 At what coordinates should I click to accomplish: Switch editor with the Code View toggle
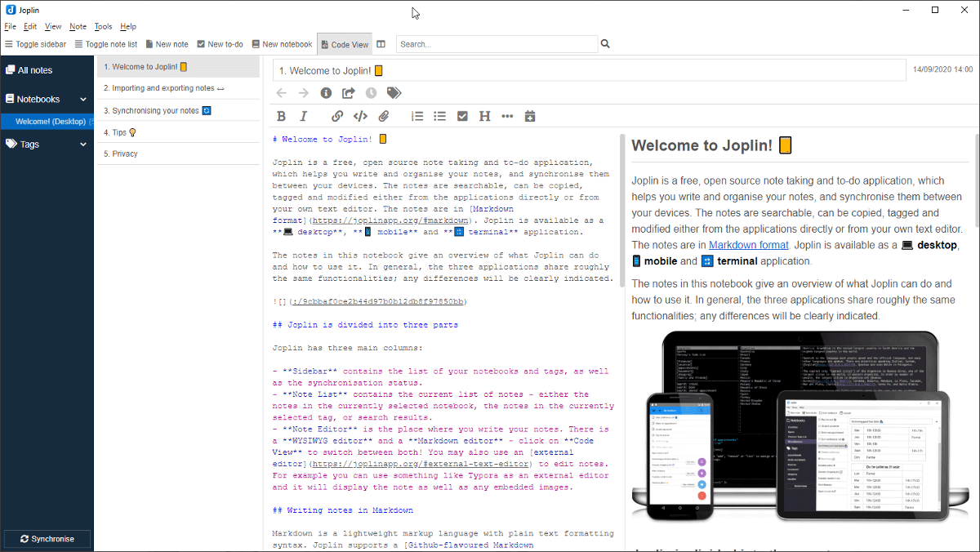344,44
